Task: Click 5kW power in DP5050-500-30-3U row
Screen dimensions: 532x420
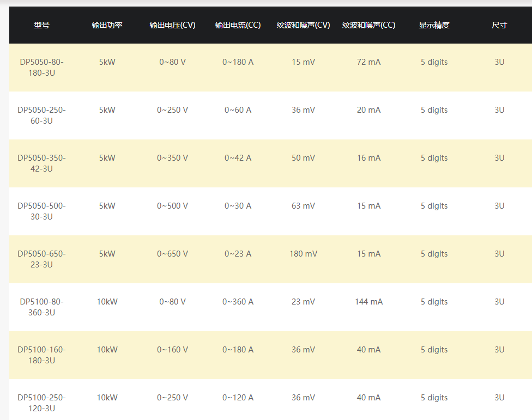Action: (107, 206)
